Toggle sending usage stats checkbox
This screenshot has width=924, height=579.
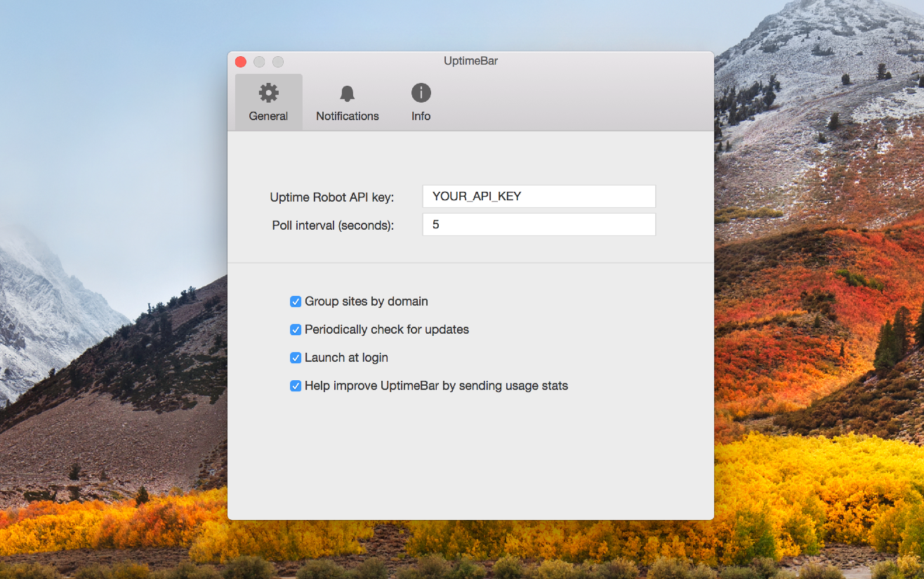[x=296, y=386]
